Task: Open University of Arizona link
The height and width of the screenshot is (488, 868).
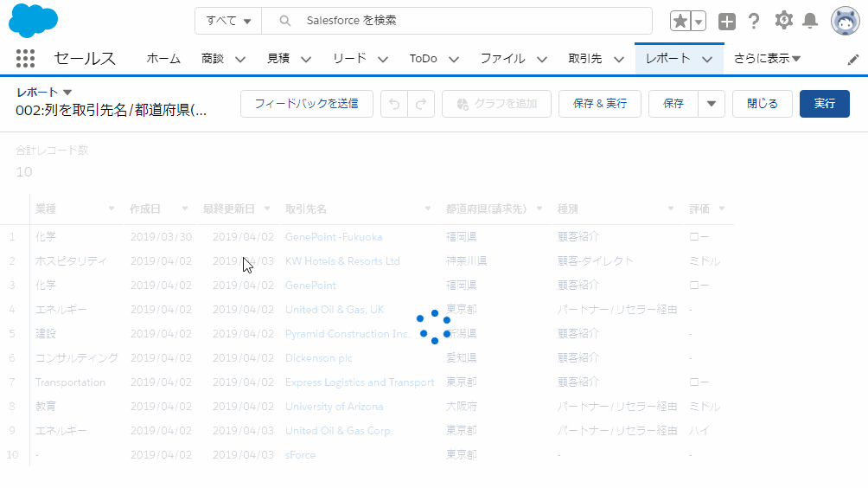Action: point(335,407)
